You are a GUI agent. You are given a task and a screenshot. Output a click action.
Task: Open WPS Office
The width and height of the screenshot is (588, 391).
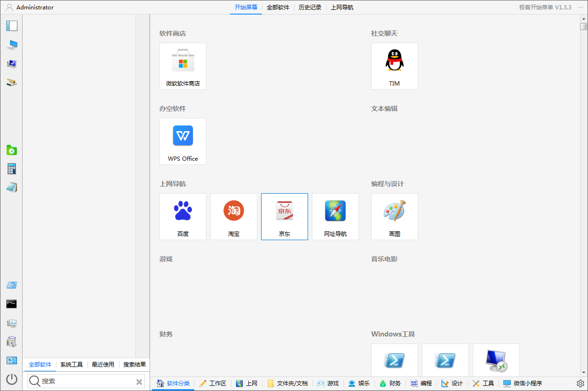183,141
